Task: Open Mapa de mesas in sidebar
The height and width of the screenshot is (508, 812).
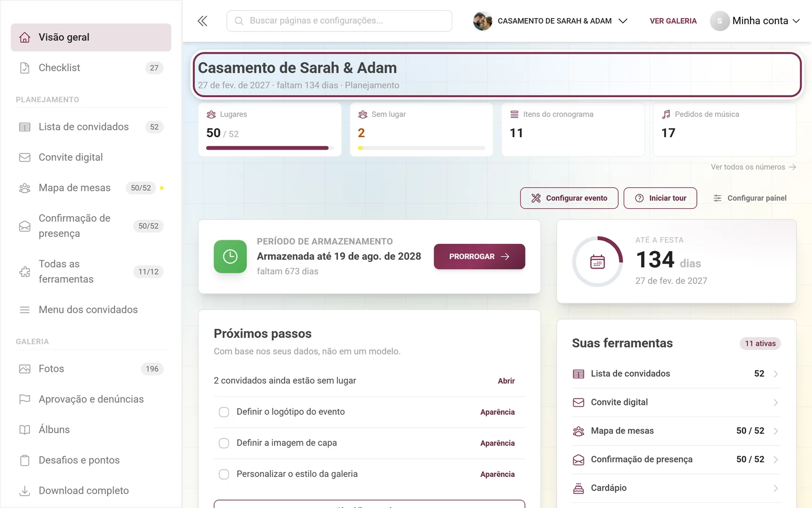Action: [x=91, y=188]
